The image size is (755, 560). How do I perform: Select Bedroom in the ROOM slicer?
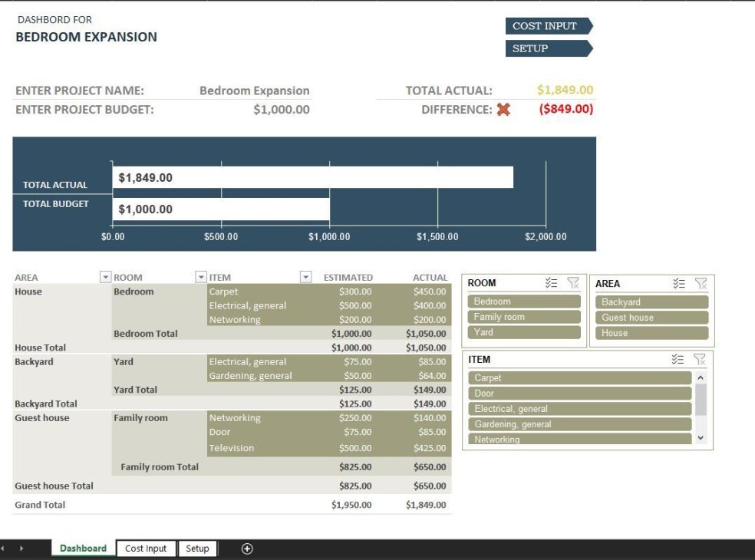pos(524,301)
